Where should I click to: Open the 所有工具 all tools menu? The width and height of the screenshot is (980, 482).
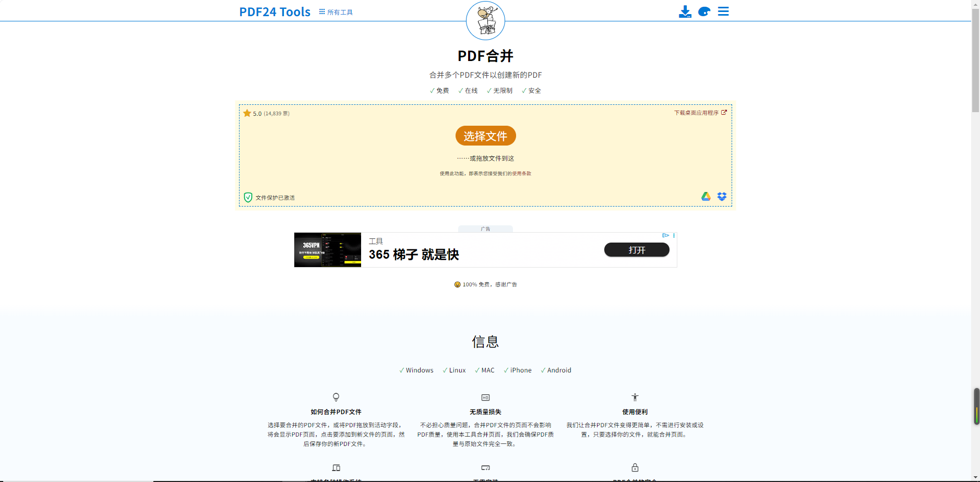coord(336,12)
